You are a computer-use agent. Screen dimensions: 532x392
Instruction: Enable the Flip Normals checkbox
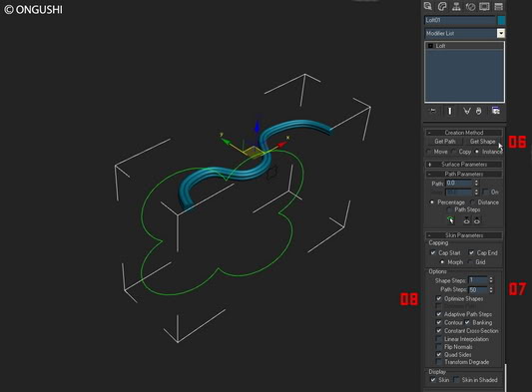[439, 346]
